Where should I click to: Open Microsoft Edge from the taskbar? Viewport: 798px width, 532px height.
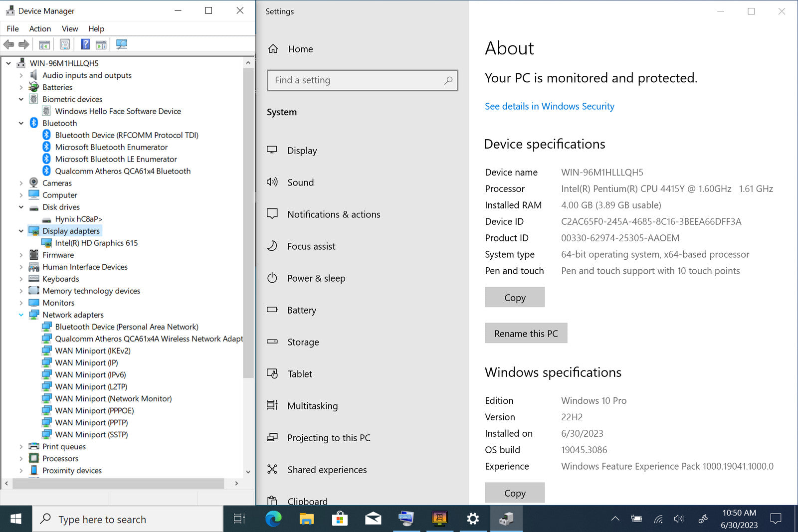[273, 519]
